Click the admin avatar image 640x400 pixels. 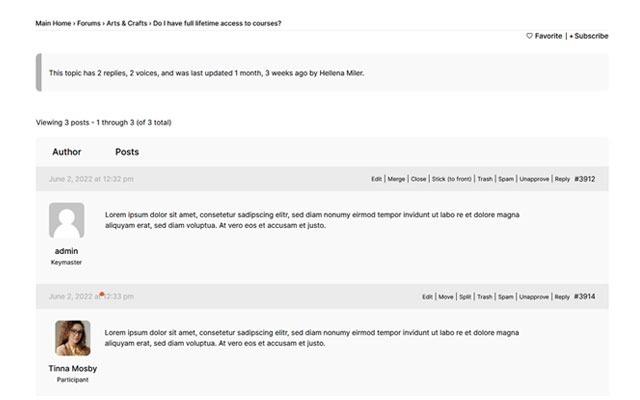pos(67,220)
